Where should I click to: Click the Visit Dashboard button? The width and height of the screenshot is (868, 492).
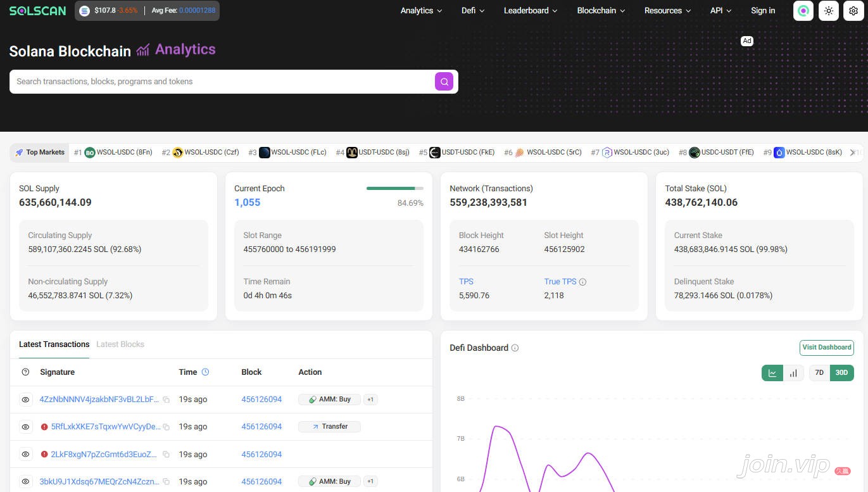pyautogui.click(x=826, y=348)
